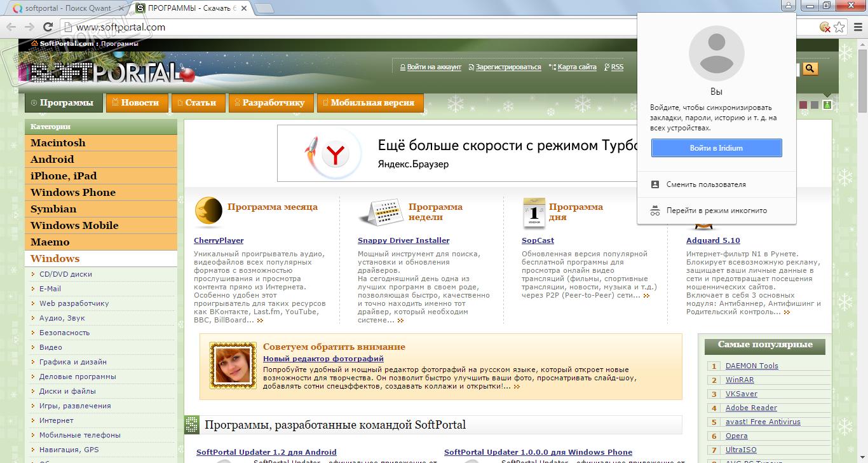Reload the page with the refresh icon
This screenshot has width=868, height=463.
(48, 27)
